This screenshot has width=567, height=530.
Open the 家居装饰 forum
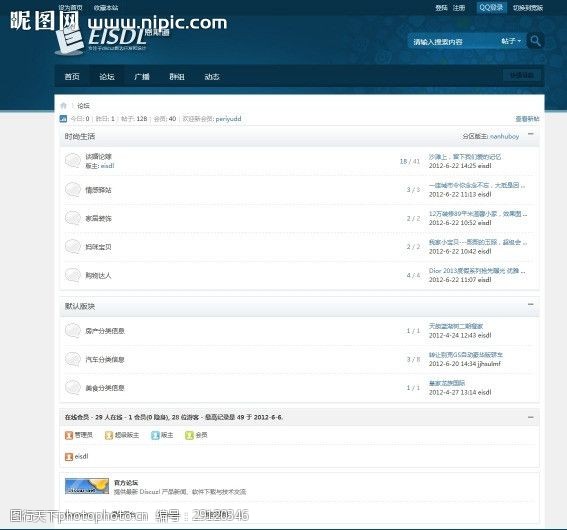98,218
